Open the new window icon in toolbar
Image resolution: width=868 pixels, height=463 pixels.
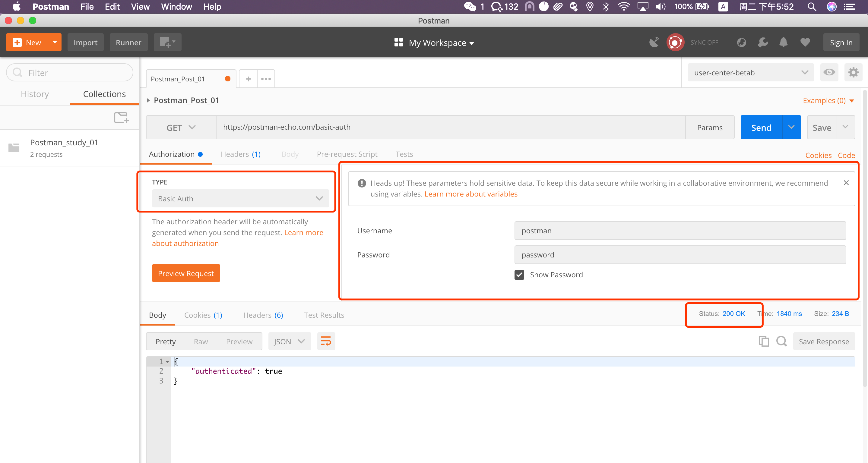pos(167,43)
